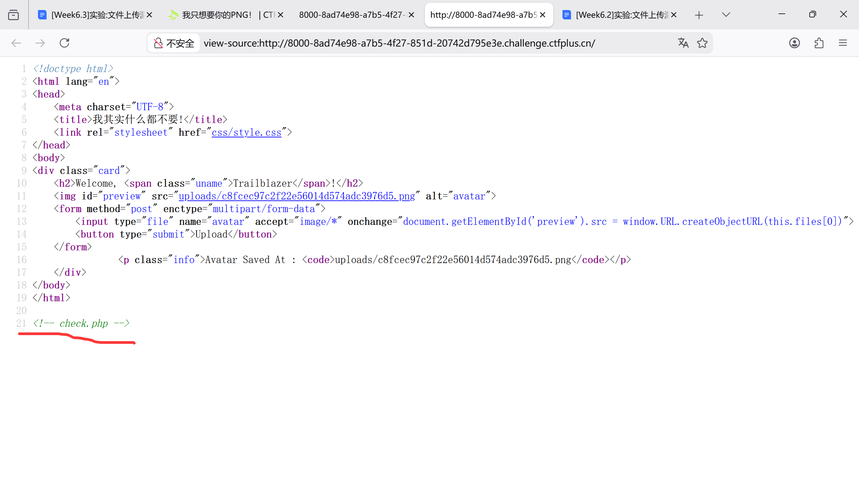The width and height of the screenshot is (859, 504).
Task: Open the translate page icon
Action: tap(683, 43)
